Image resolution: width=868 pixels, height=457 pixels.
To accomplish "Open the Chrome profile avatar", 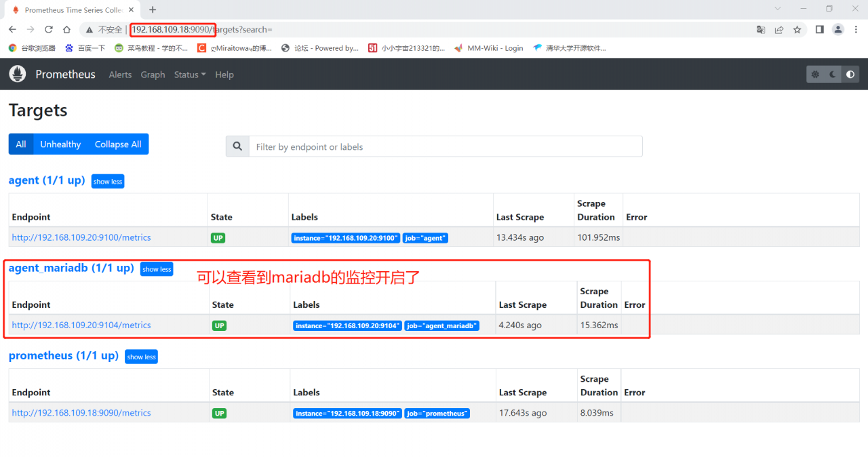I will [838, 30].
